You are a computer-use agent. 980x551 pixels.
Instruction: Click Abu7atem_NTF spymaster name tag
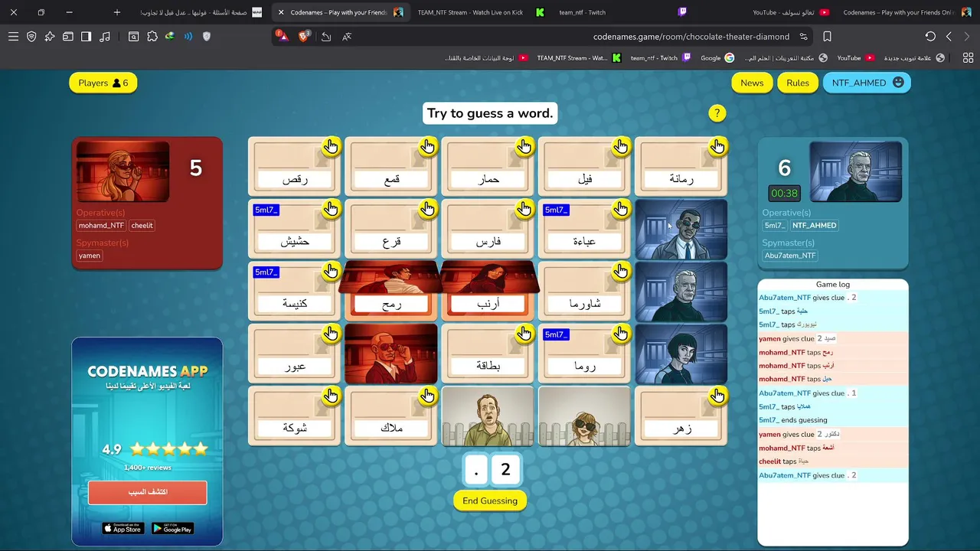tap(790, 256)
